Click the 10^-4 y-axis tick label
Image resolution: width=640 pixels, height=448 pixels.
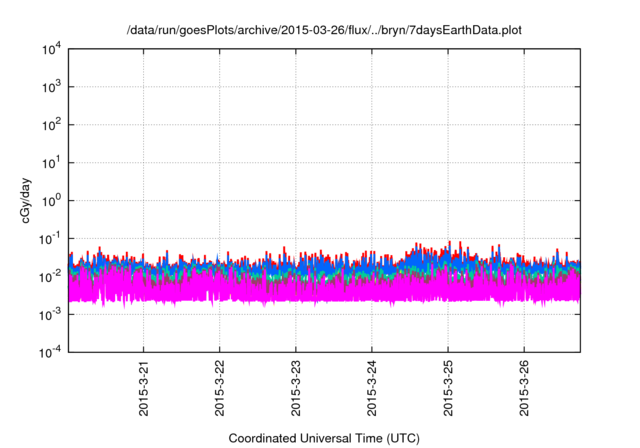tap(51, 352)
